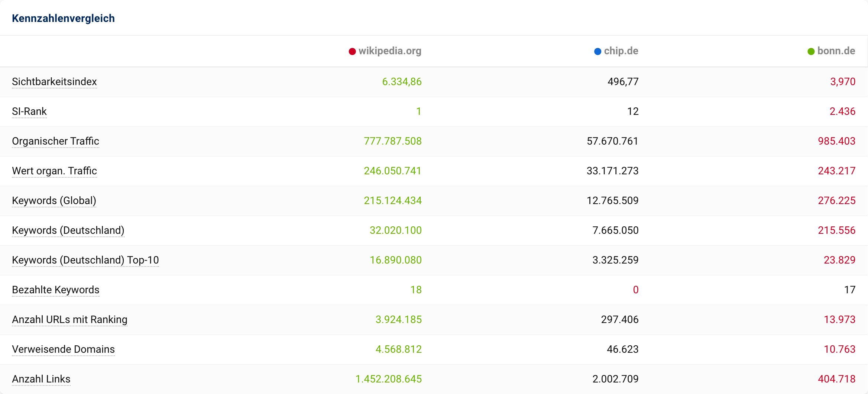Select the Wert organ. Traffic label

tap(54, 171)
